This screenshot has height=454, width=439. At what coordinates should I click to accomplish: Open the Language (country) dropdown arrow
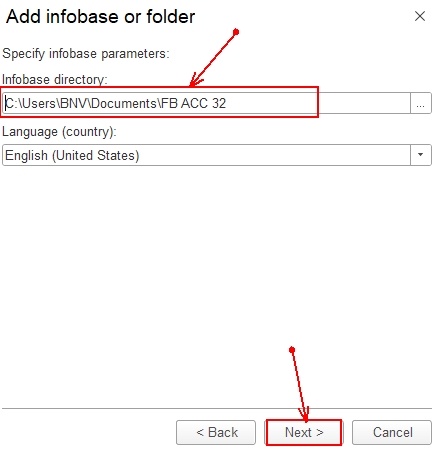coord(421,155)
